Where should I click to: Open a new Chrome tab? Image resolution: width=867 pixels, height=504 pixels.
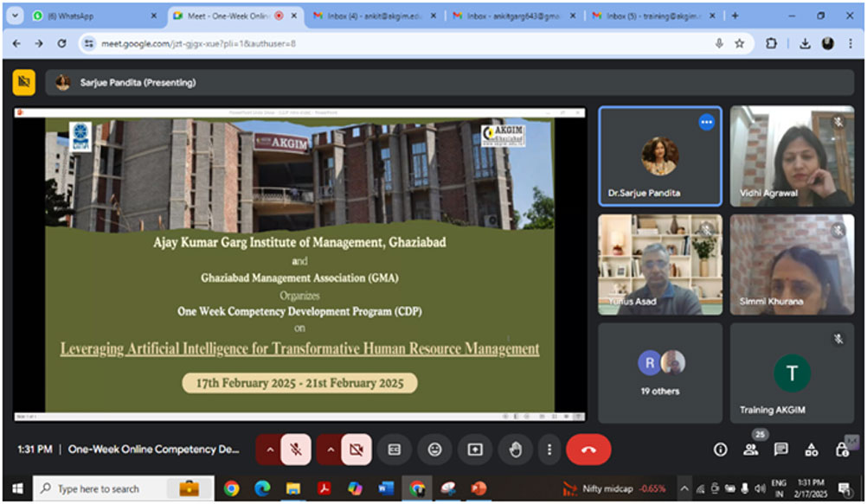click(x=735, y=16)
